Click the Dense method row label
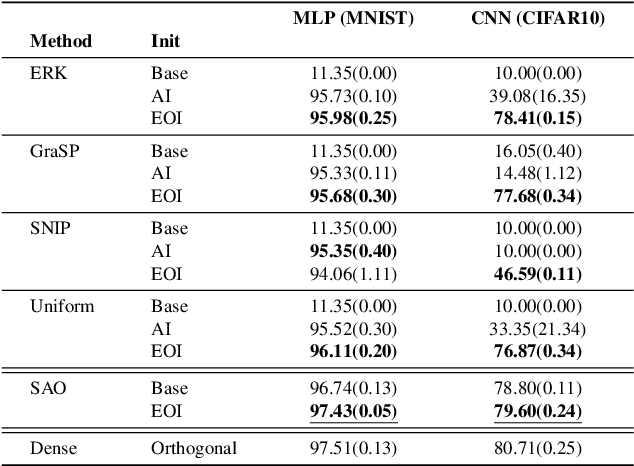The image size is (634, 466). point(52,450)
